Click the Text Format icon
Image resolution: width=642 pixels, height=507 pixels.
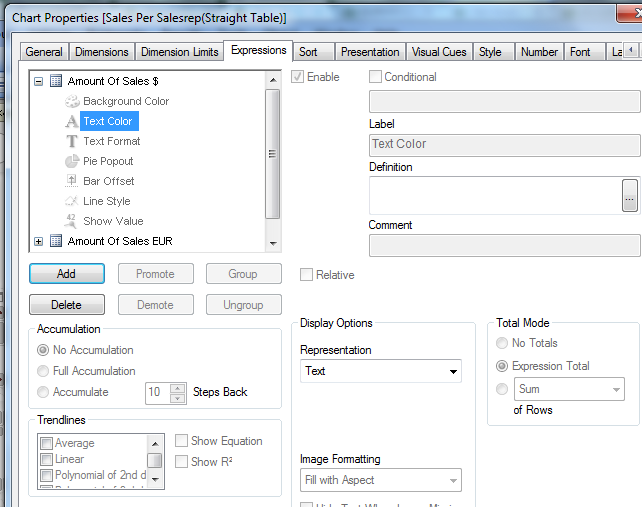pyautogui.click(x=72, y=141)
